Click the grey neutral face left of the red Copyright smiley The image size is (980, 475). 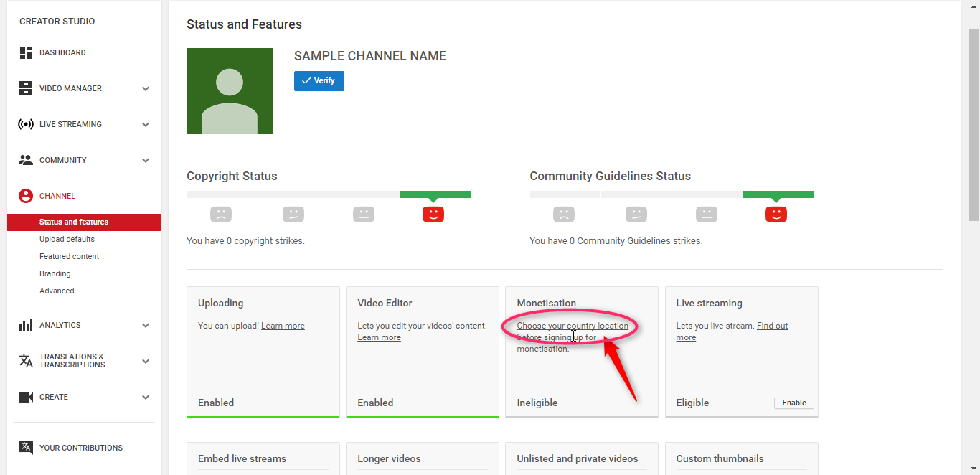tap(364, 214)
